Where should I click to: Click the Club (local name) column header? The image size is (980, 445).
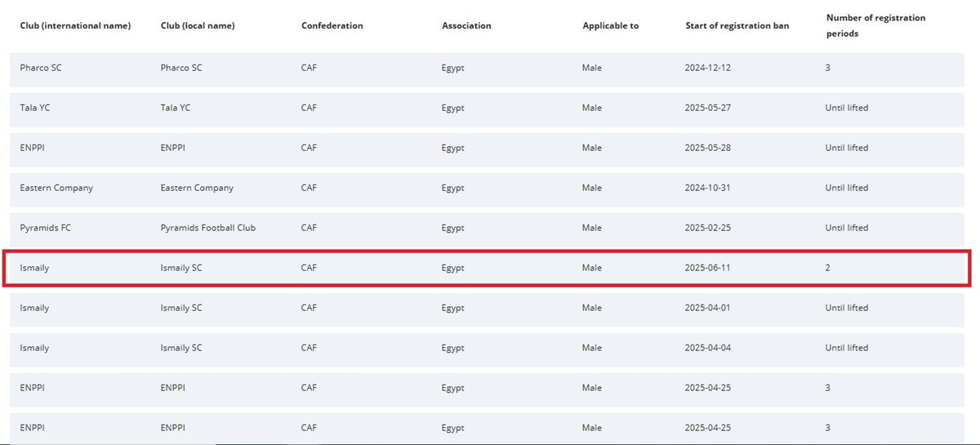pos(198,25)
